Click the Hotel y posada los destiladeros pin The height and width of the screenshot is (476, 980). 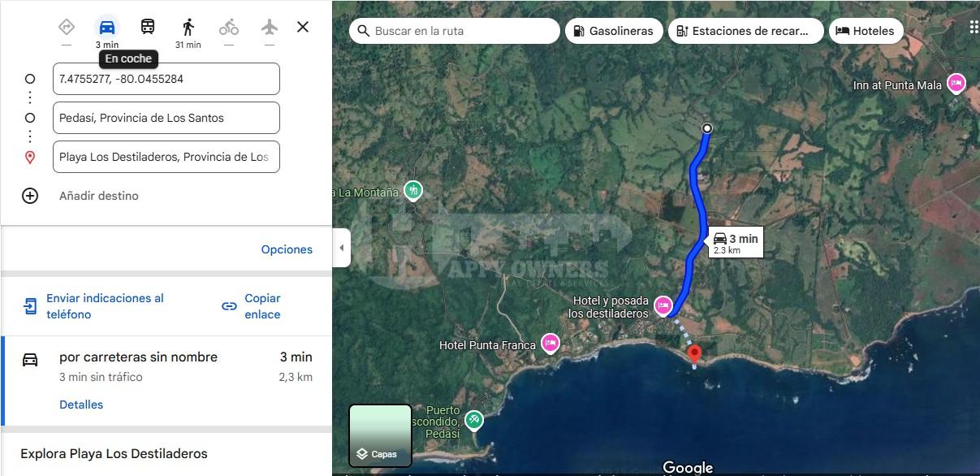point(663,306)
